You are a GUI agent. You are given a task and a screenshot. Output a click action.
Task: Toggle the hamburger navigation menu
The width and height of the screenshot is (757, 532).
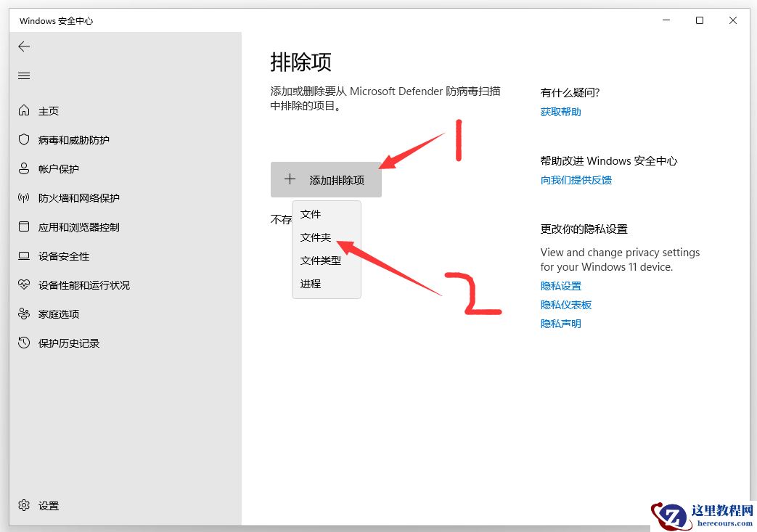pos(24,75)
